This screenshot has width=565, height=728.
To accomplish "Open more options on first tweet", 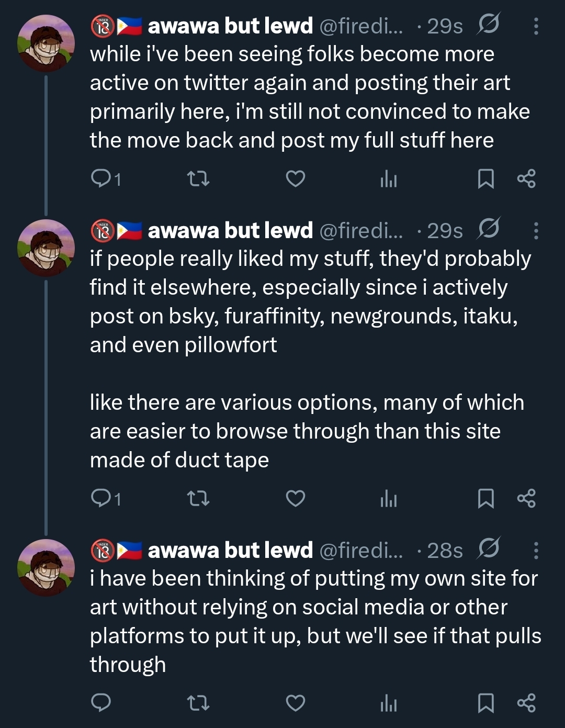I will pyautogui.click(x=536, y=26).
